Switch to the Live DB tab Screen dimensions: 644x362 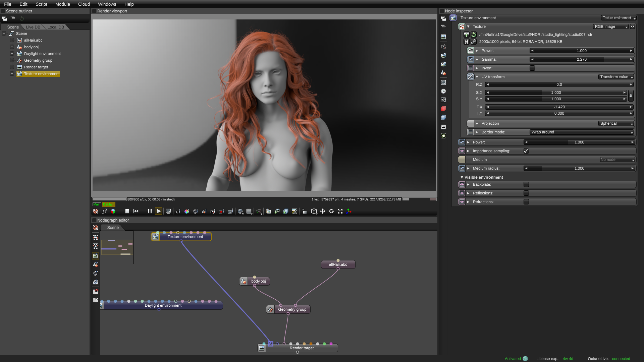[33, 27]
